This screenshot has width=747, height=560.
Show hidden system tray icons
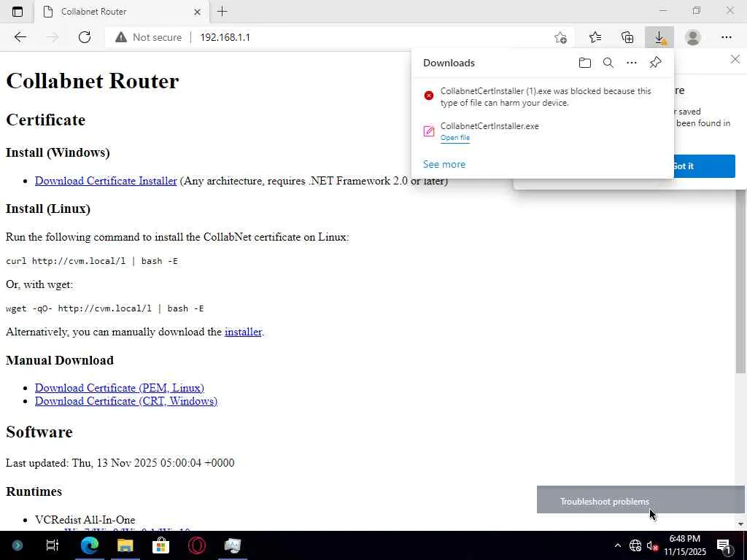click(617, 545)
